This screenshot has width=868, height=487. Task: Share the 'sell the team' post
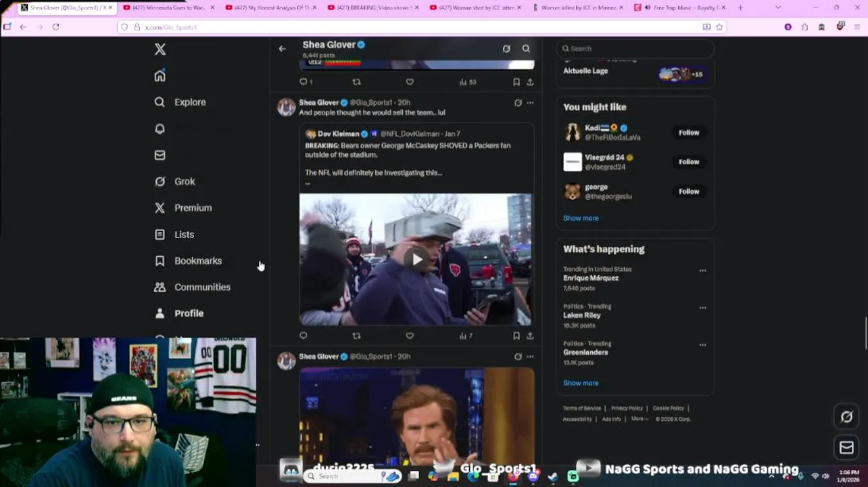point(530,335)
